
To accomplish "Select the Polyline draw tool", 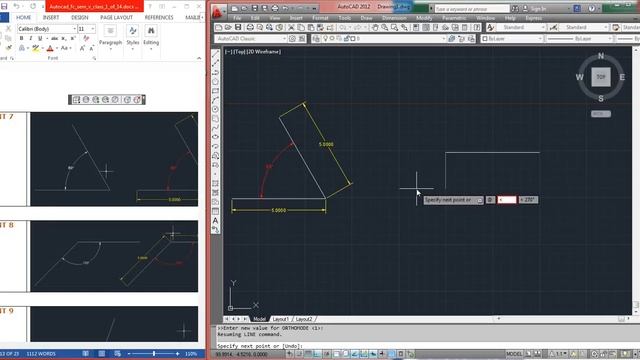I will 216,72.
